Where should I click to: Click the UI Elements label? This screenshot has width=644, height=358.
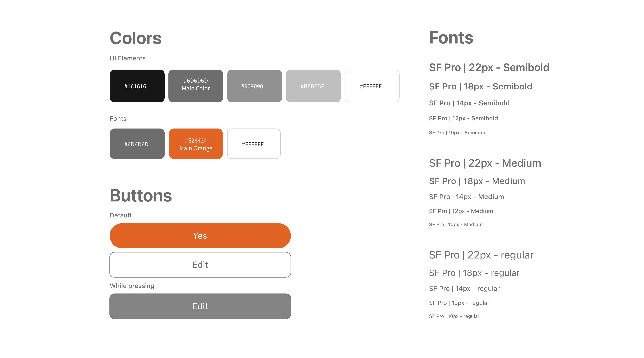pyautogui.click(x=128, y=58)
